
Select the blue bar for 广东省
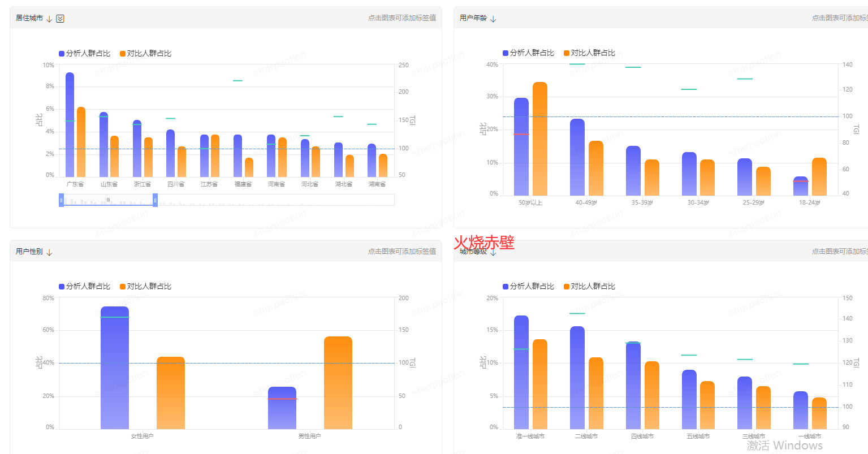pos(70,124)
